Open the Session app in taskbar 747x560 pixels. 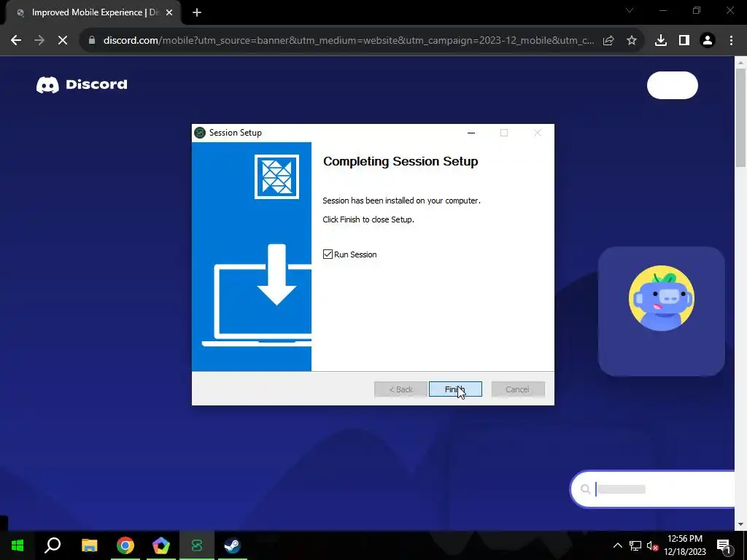pos(197,545)
